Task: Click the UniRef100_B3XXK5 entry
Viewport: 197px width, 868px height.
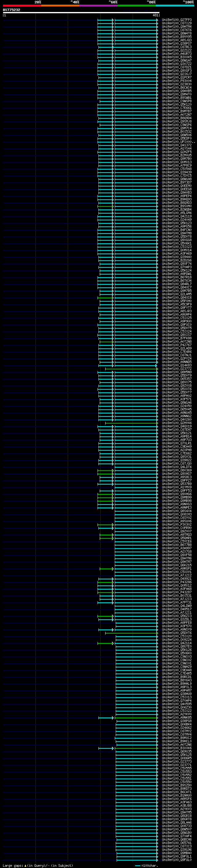Action: pyautogui.click(x=177, y=57)
